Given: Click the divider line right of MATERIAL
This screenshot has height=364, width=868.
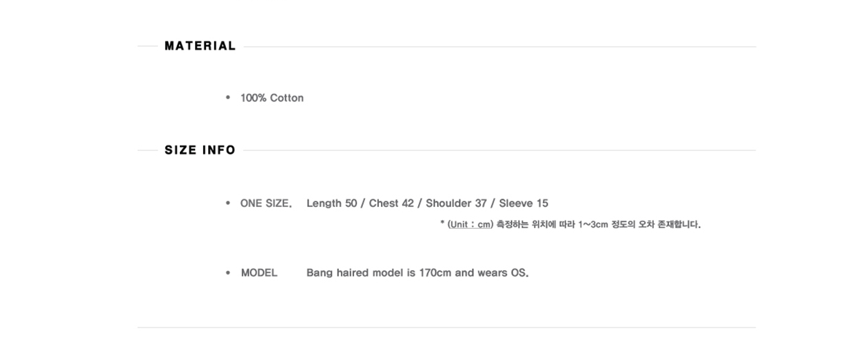Looking at the screenshot, I should tap(499, 47).
